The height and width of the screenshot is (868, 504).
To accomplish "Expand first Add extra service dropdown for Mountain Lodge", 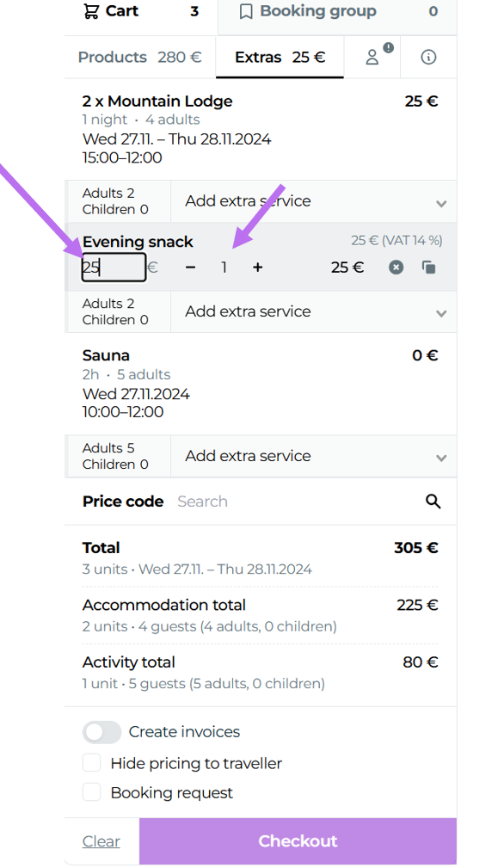I will tap(314, 201).
